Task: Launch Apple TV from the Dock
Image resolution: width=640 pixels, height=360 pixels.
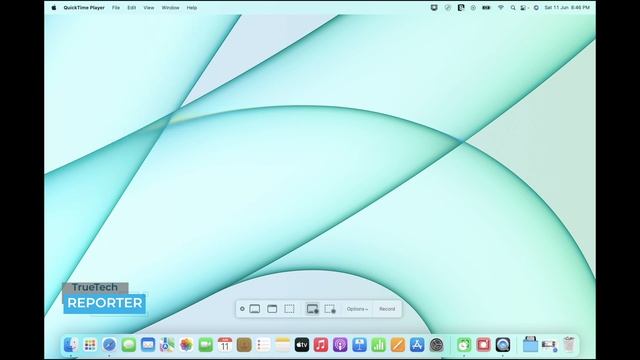Action: click(x=302, y=345)
